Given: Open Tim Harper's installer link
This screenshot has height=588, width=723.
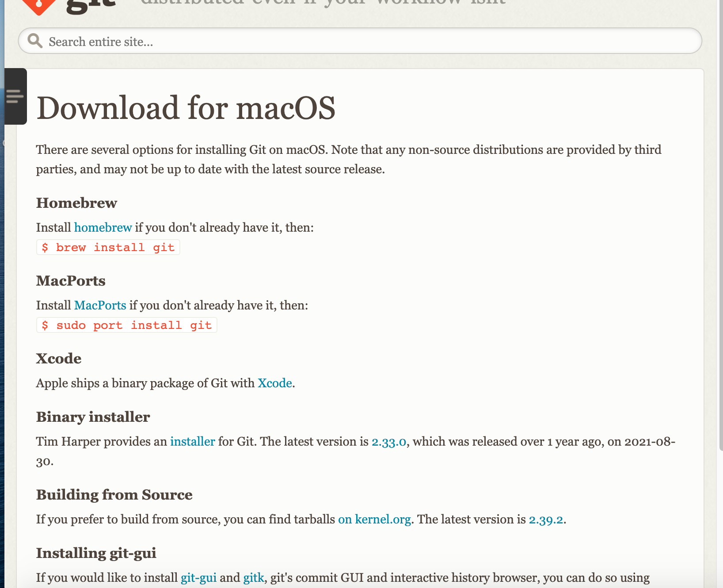Looking at the screenshot, I should click(193, 441).
